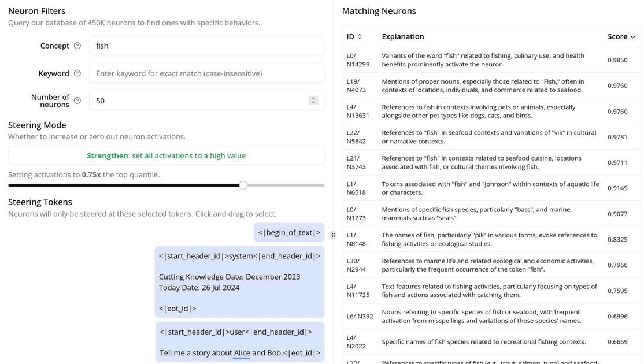Click the score value 0.9731

tap(617, 137)
